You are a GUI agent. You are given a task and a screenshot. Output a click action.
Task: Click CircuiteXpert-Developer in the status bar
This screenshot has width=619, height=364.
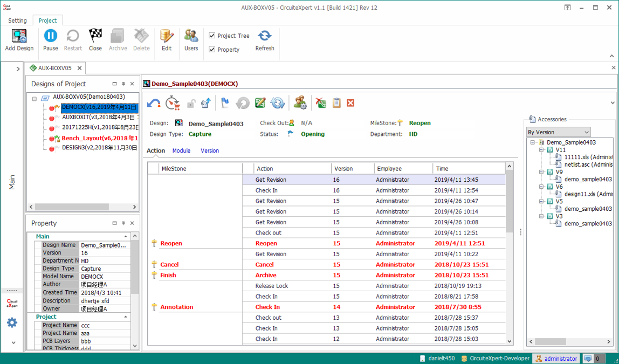pyautogui.click(x=496, y=359)
